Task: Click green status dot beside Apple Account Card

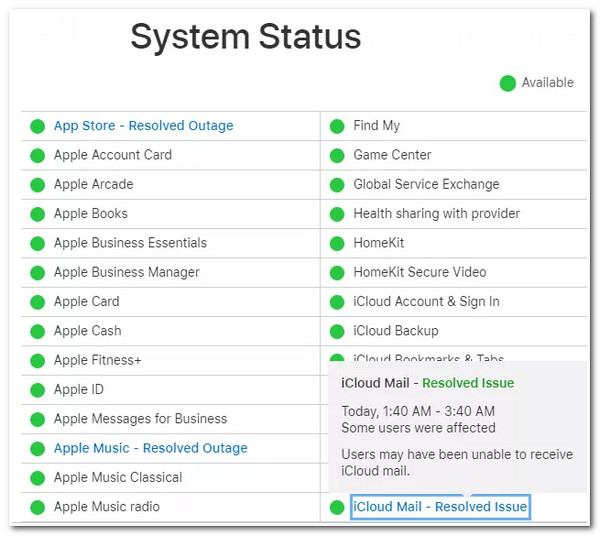Action: click(x=38, y=156)
